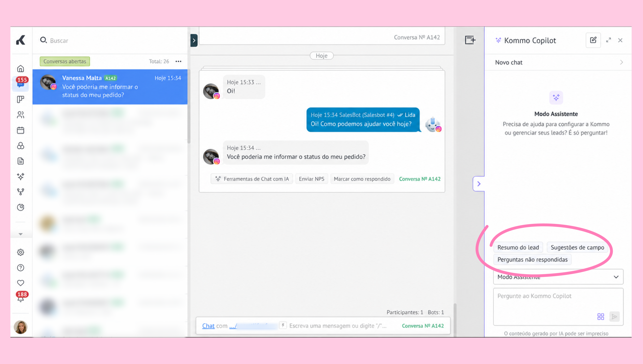Open the Leads pipeline board icon

(x=21, y=100)
